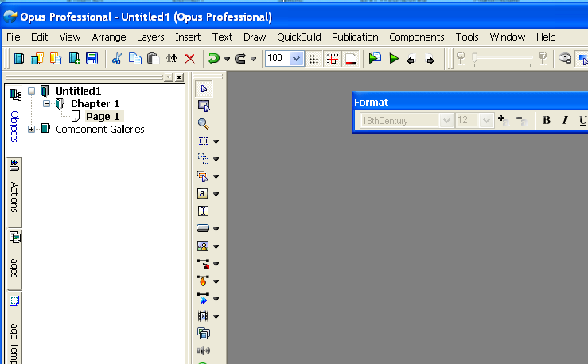Click the Paste clipboard icon
Screen dimensions: 588x364
pyautogui.click(x=154, y=59)
